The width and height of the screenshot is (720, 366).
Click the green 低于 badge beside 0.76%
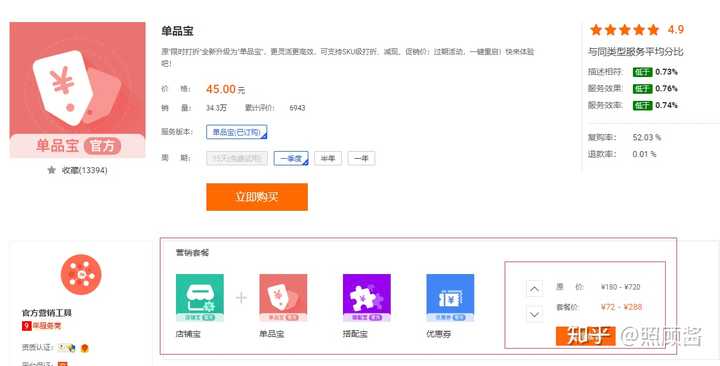pyautogui.click(x=642, y=89)
